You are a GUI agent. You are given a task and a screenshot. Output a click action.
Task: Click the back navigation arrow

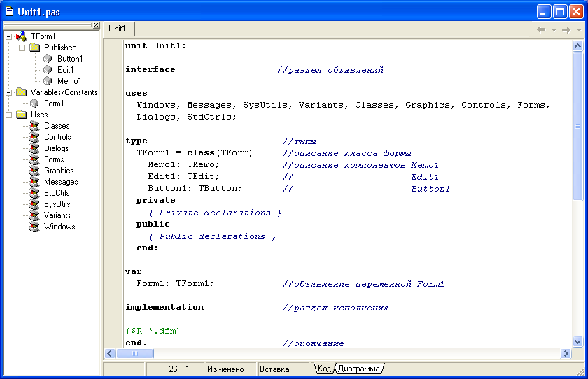click(540, 29)
